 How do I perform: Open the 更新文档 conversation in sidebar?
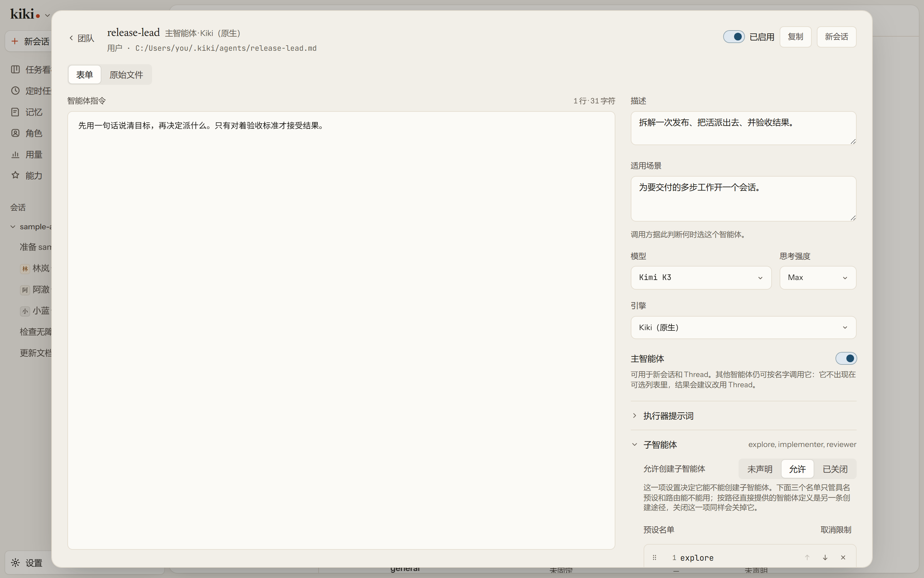pyautogui.click(x=36, y=353)
